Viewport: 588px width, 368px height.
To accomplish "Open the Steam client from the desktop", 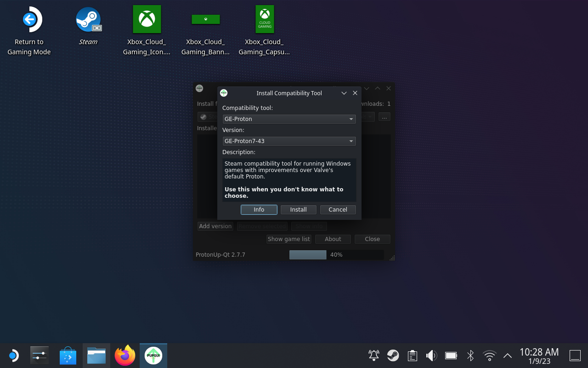I will 88,19.
